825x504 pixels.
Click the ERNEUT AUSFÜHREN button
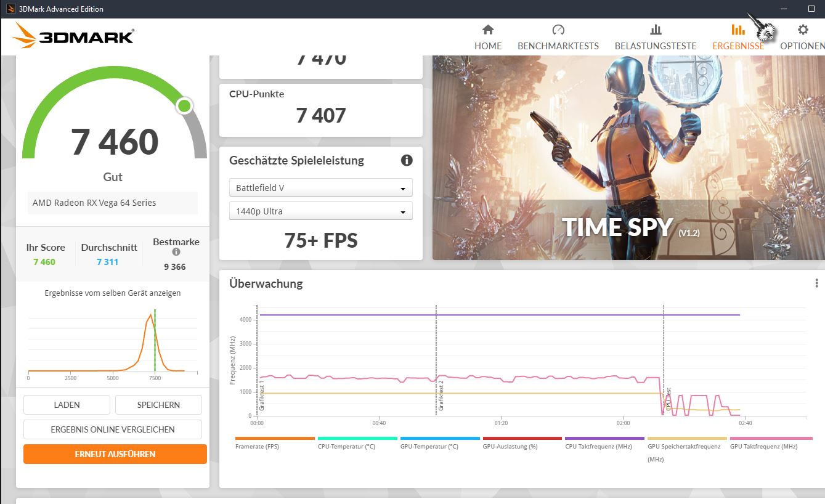(x=115, y=454)
